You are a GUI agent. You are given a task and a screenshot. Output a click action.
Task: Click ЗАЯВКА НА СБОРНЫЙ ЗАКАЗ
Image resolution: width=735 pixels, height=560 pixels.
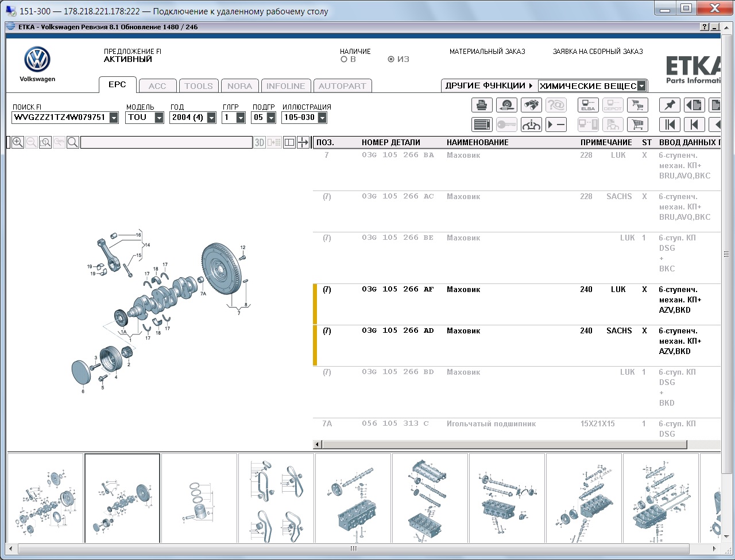click(598, 52)
